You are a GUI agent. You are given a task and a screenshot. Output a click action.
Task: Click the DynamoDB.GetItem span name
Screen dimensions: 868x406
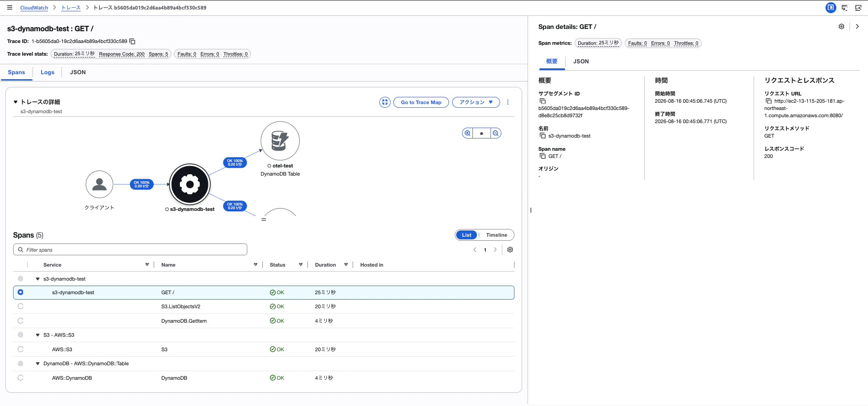coord(184,321)
